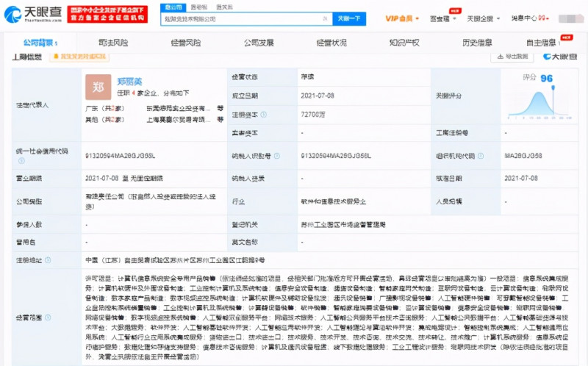Click the clear X icon in search box
The image size is (588, 366).
(x=323, y=18)
